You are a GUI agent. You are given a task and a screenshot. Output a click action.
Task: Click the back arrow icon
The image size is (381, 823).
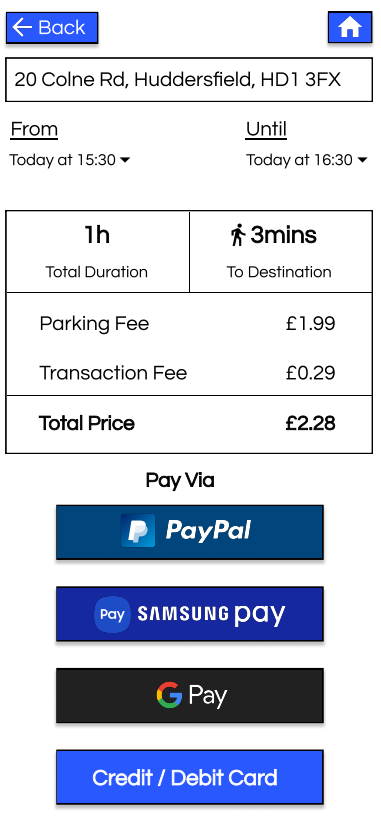coord(22,27)
